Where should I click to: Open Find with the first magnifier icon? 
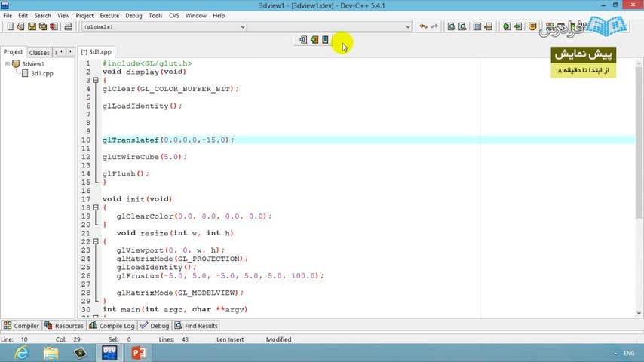point(452,26)
